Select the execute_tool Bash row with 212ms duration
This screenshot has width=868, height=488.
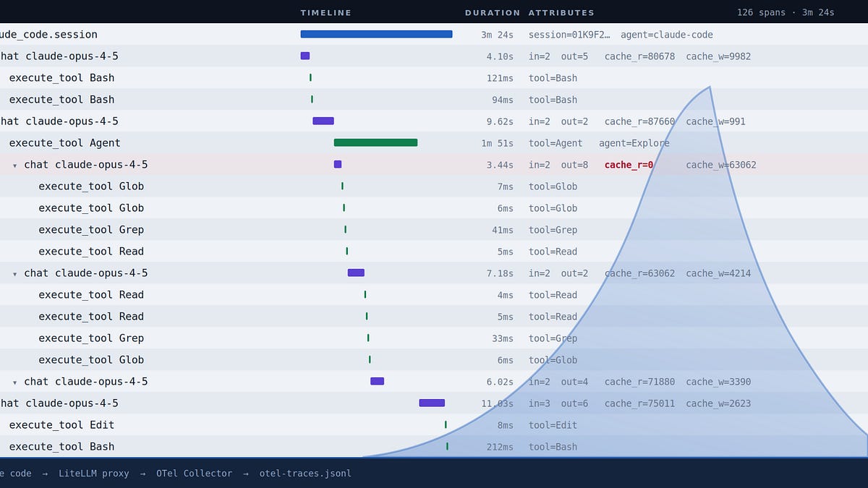[434, 446]
